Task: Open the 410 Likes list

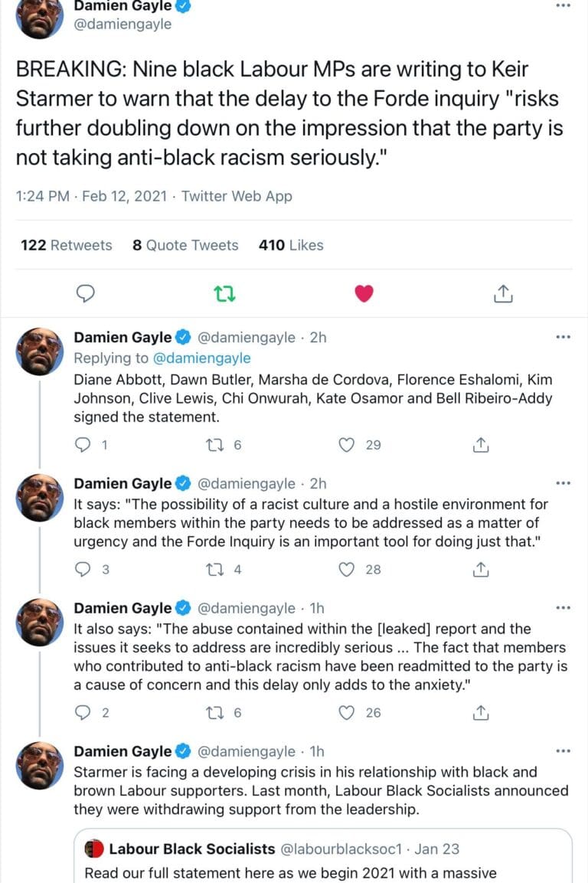Action: click(x=291, y=245)
